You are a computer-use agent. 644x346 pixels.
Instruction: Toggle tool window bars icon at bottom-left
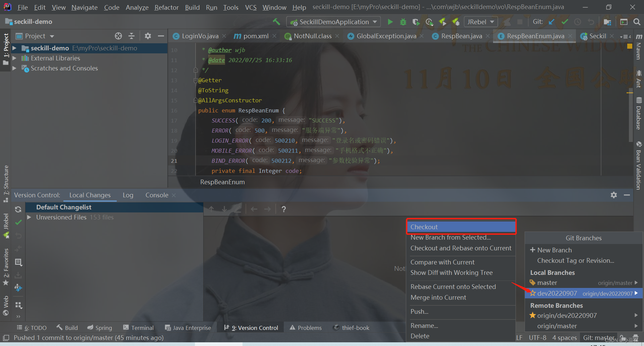(x=6, y=338)
